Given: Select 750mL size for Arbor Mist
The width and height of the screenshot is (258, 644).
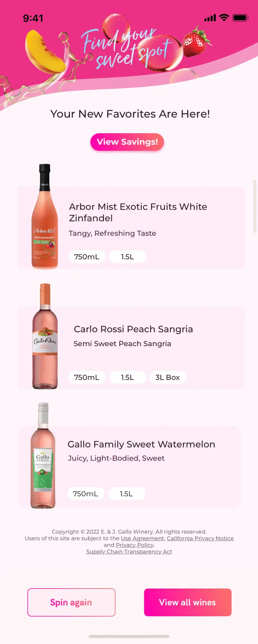Looking at the screenshot, I should pos(87,257).
